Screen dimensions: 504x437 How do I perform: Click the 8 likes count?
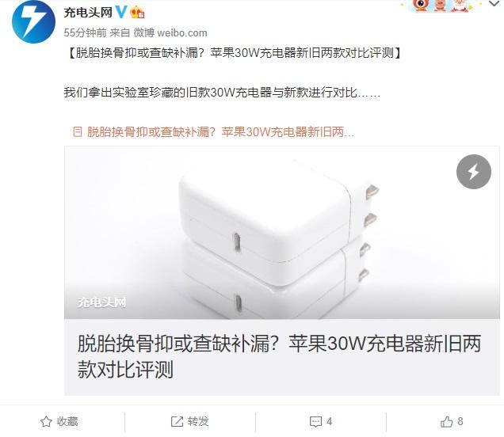[460, 421]
